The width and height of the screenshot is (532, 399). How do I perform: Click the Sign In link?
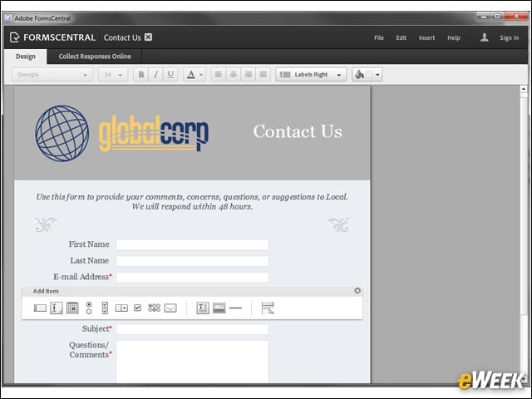[509, 37]
